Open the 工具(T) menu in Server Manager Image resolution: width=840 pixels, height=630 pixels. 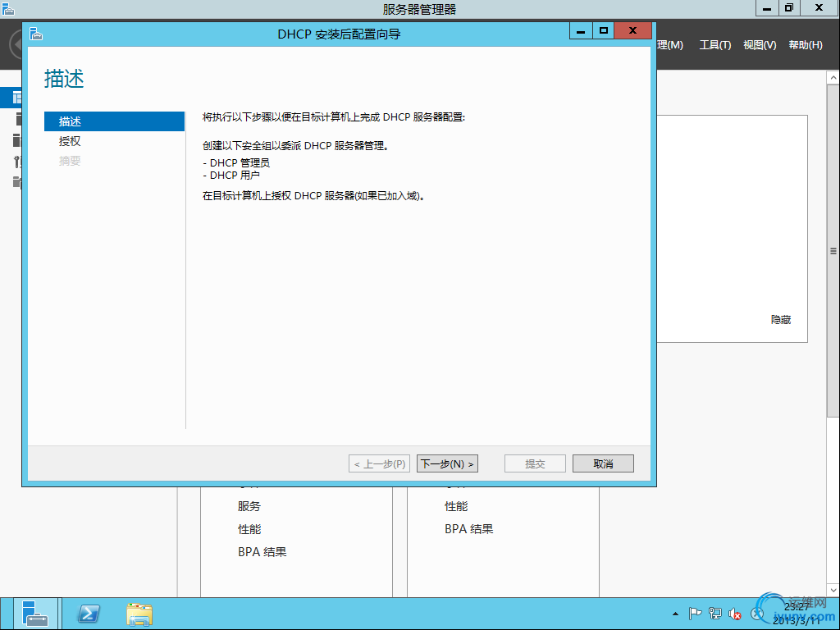pos(715,45)
